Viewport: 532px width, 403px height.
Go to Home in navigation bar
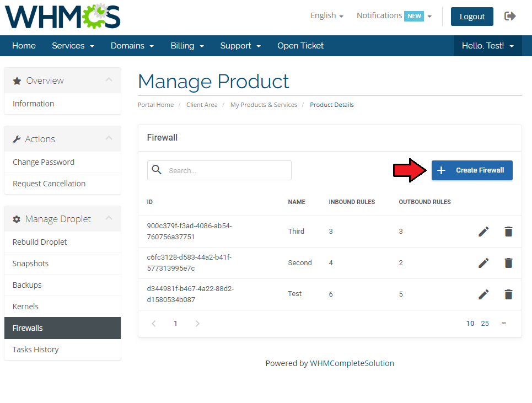coord(24,46)
